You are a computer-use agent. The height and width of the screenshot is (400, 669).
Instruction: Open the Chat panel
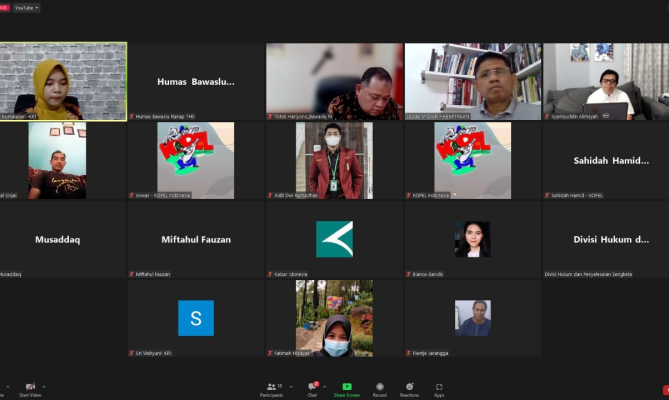click(x=312, y=388)
